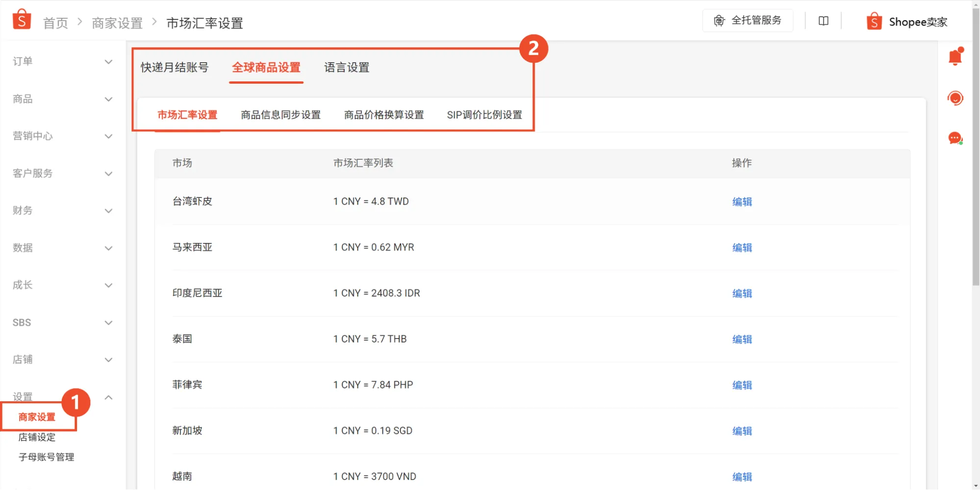Switch to the 语言设置 tab

coord(346,68)
